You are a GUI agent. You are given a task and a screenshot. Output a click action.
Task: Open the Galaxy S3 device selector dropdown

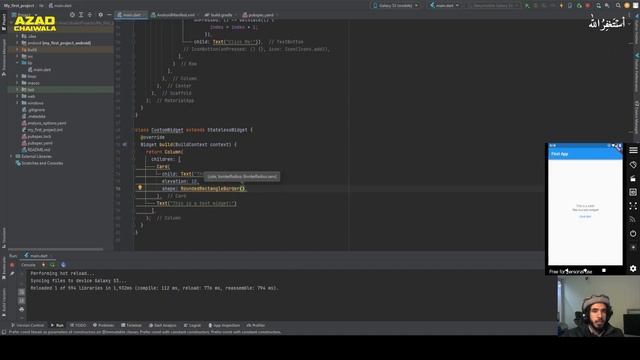396,5
